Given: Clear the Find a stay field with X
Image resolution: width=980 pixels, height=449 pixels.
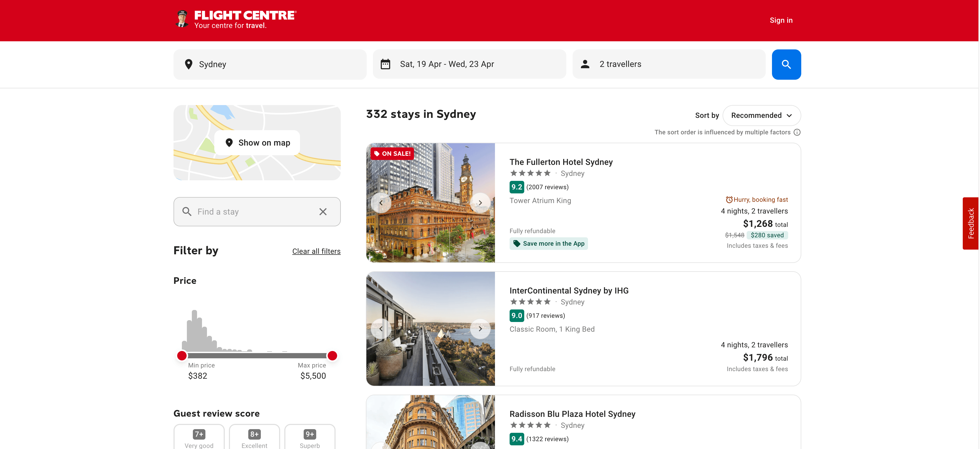Looking at the screenshot, I should (322, 211).
